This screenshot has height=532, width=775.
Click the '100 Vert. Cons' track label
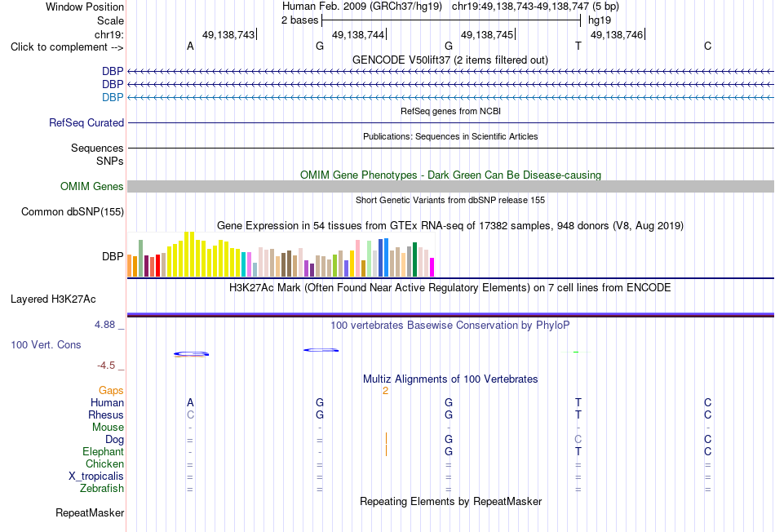click(46, 344)
